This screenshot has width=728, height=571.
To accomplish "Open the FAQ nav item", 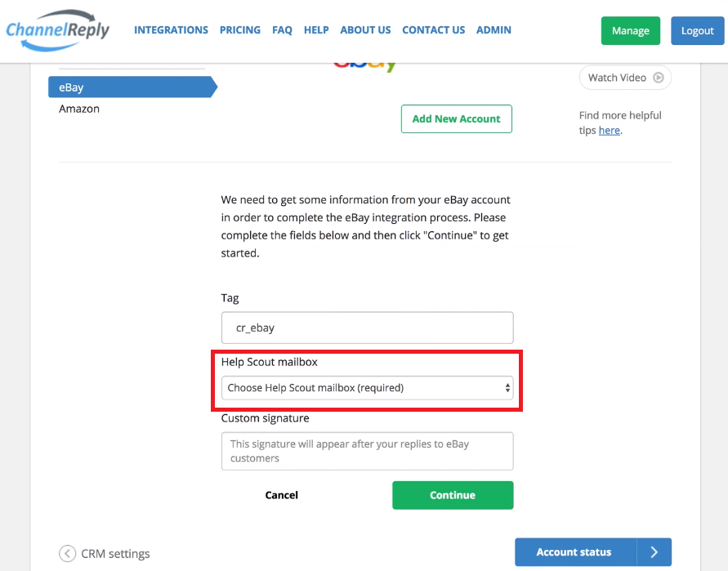I will (x=282, y=30).
